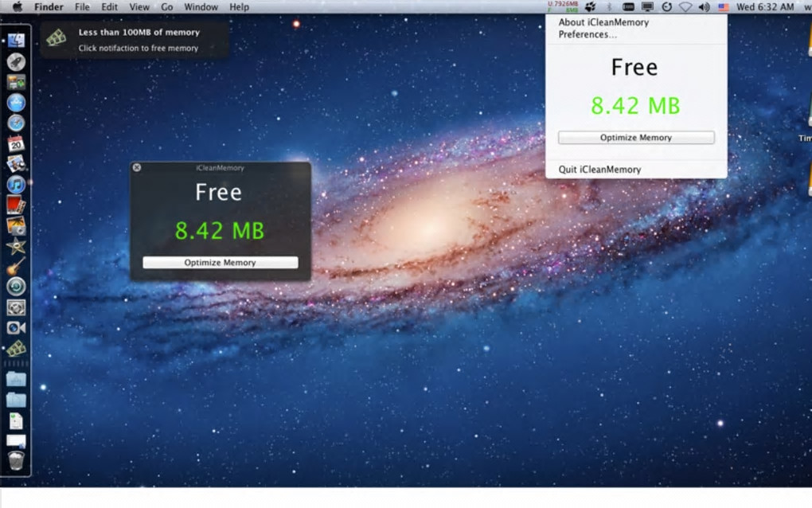Open the document file in Dock
The width and height of the screenshot is (812, 508).
16,421
